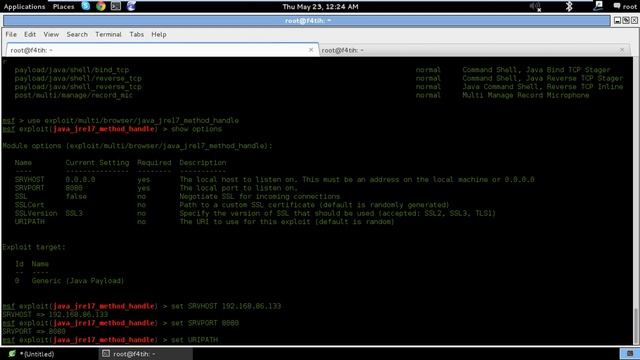This screenshot has width=640, height=360.
Task: Click the URIPATH option name in table
Action: pyautogui.click(x=30, y=222)
